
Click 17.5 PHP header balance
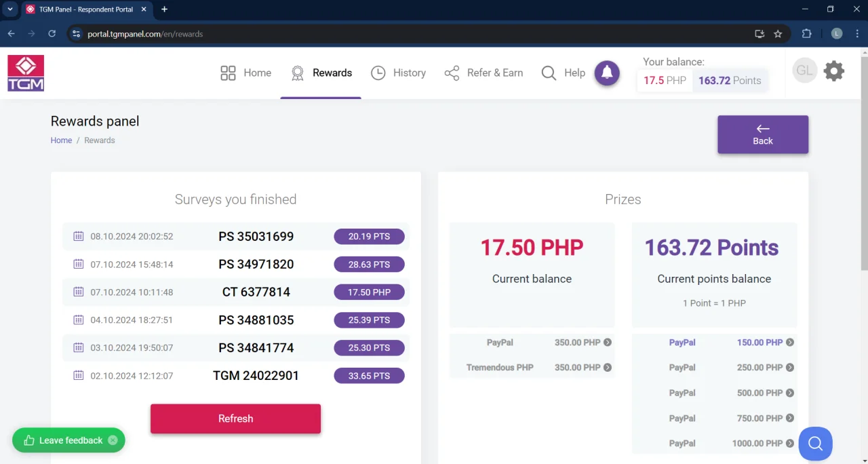(665, 81)
